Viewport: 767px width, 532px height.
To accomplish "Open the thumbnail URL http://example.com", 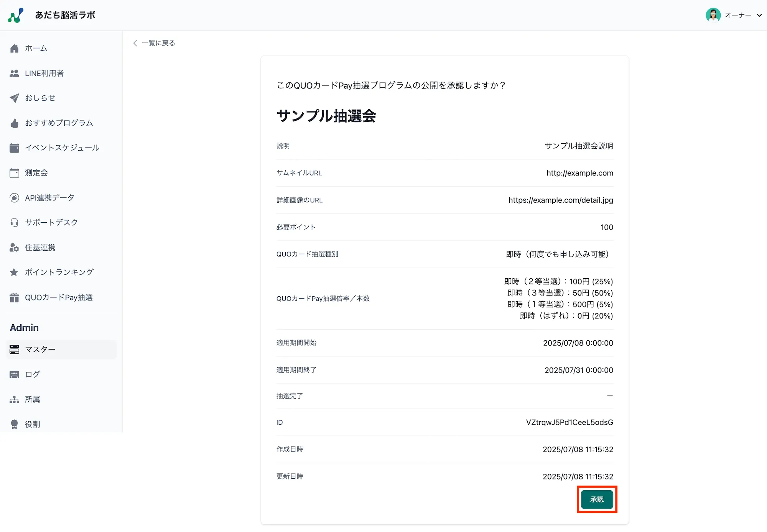I will point(579,173).
